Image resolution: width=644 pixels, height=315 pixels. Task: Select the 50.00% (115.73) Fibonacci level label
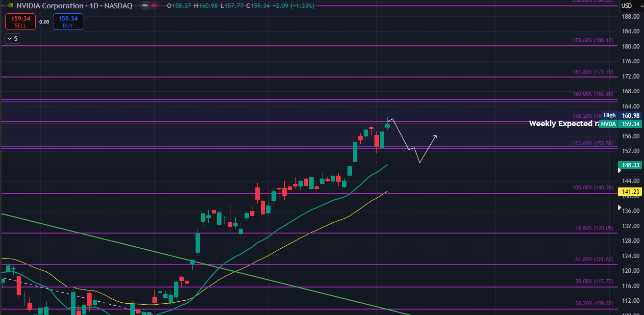point(594,282)
